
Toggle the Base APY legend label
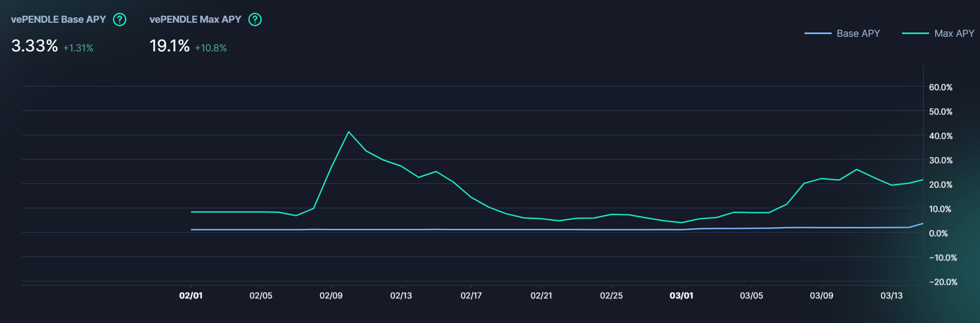tap(858, 34)
